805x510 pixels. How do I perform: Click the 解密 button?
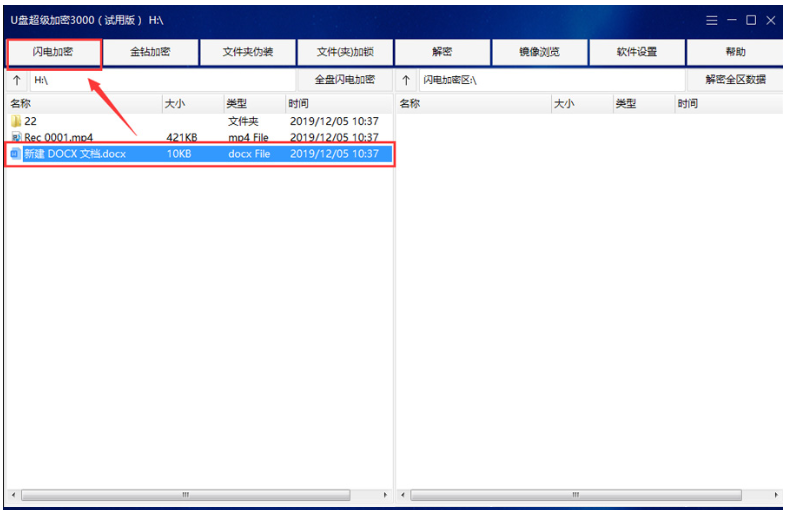pos(442,52)
